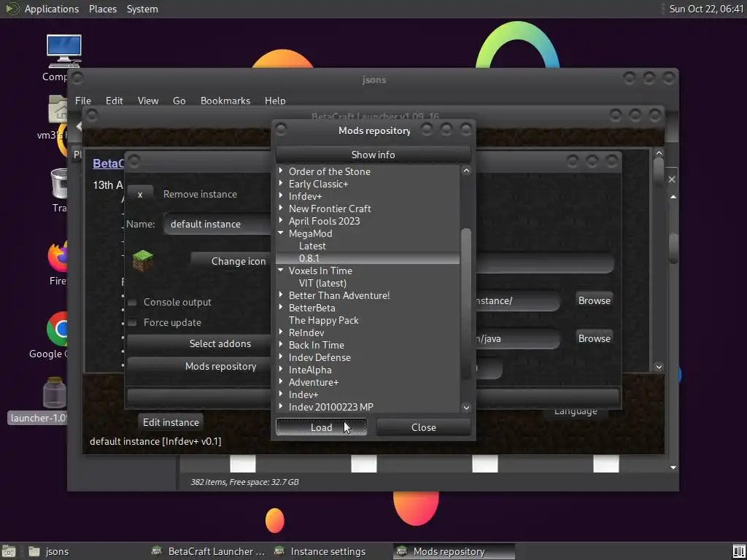Viewport: 747px width, 560px height.
Task: Expand the BetterBeta node
Action: (281, 308)
